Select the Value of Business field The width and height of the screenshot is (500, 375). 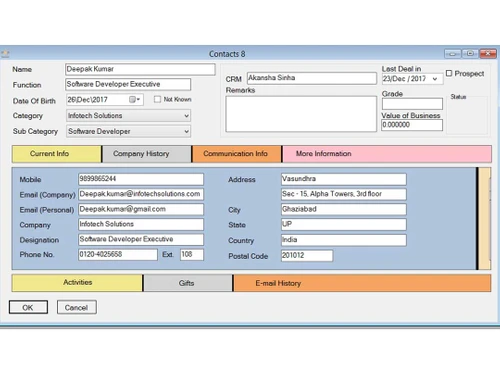[x=412, y=125]
